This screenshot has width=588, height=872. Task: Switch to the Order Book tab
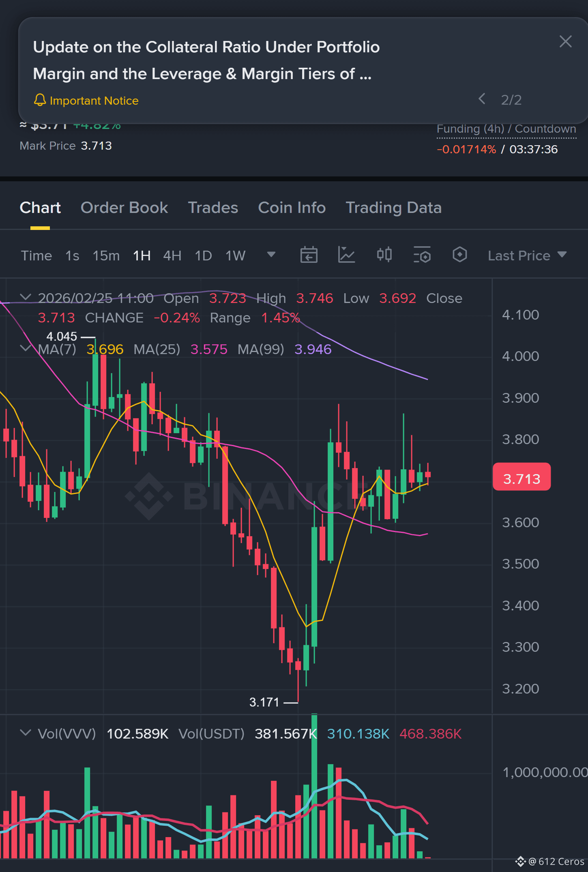[x=124, y=208]
